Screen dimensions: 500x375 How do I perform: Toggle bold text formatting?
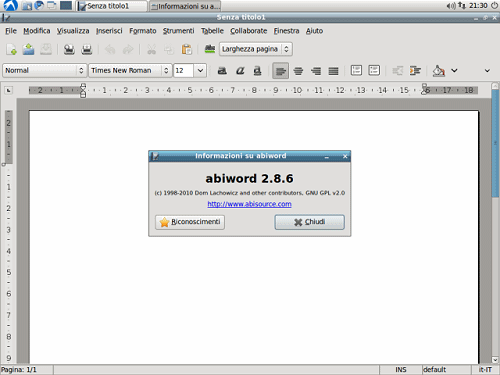[x=222, y=71]
